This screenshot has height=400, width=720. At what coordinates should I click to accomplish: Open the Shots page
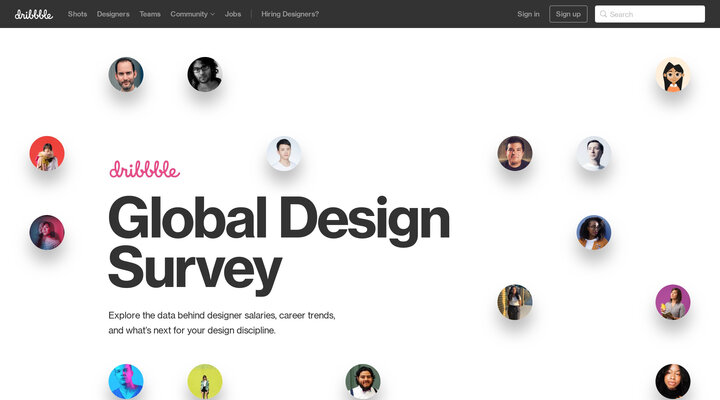pyautogui.click(x=77, y=14)
